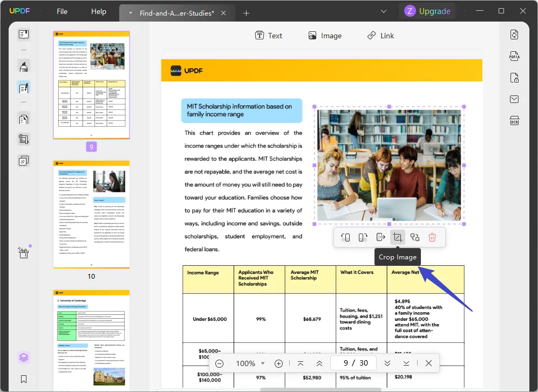Open the File menu
This screenshot has width=538, height=392.
click(x=62, y=11)
